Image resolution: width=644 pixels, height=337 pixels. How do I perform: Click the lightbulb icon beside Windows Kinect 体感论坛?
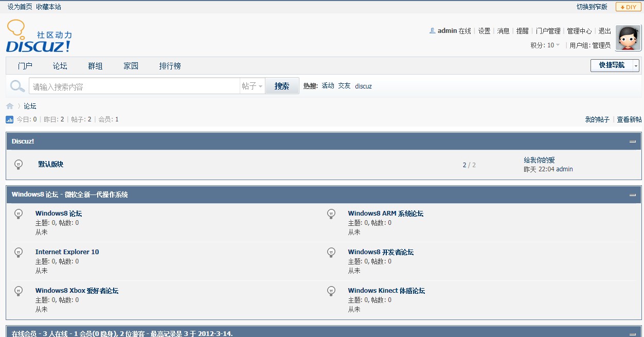click(332, 291)
